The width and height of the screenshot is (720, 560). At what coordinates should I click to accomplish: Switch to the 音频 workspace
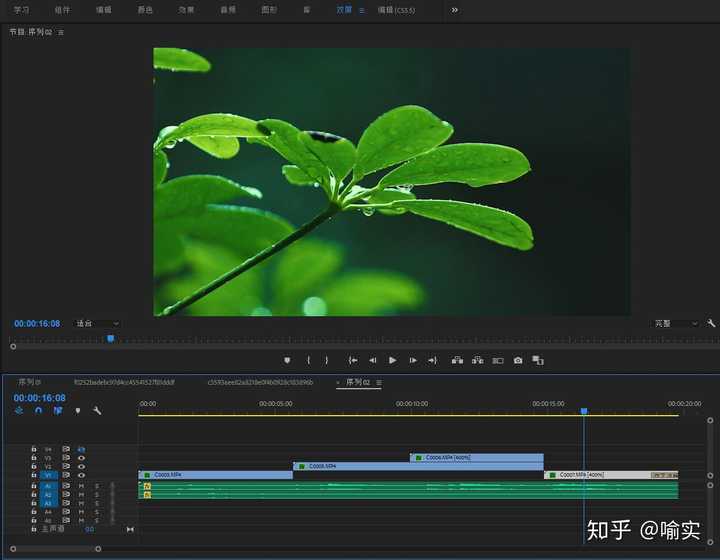(x=228, y=10)
